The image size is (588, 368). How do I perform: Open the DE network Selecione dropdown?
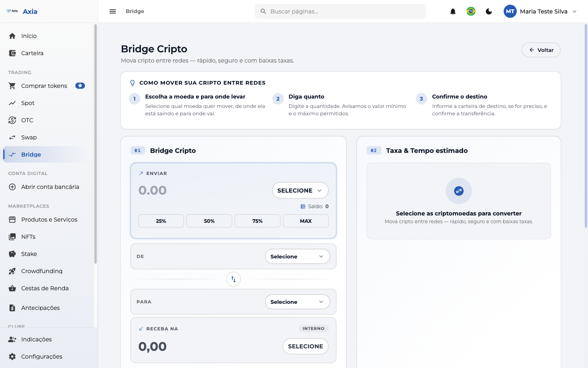[297, 256]
